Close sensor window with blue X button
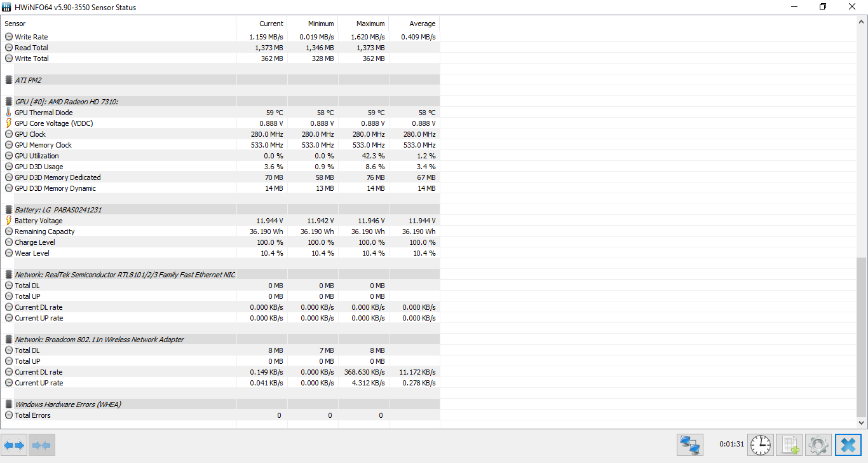This screenshot has width=868, height=463. [848, 445]
